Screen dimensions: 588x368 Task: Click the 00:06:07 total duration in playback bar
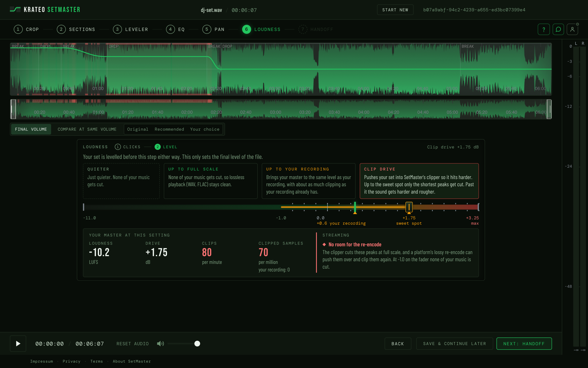point(90,344)
